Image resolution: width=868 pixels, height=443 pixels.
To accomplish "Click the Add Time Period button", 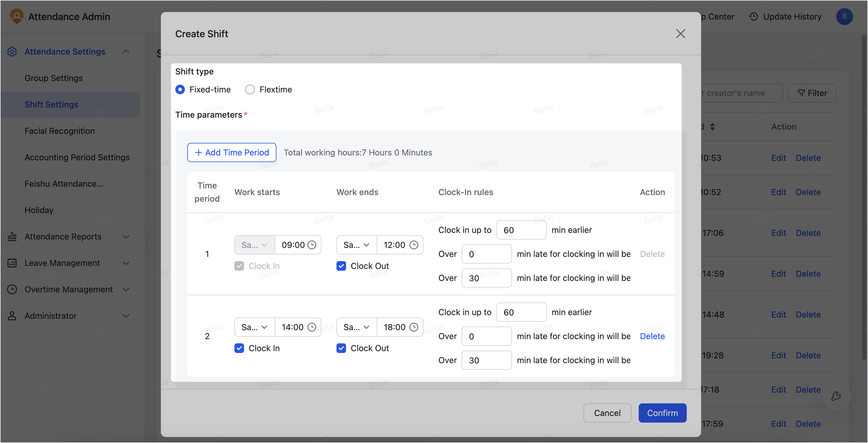I will coord(231,152).
